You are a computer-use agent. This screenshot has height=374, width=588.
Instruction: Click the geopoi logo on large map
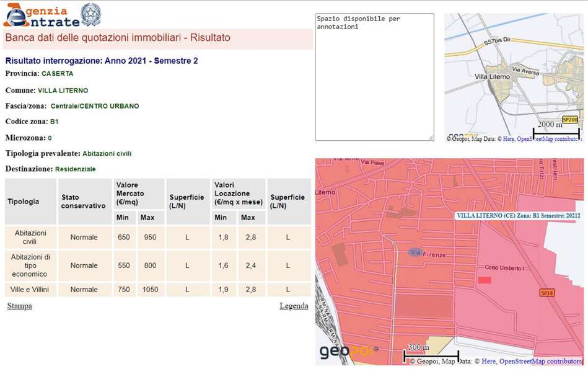tap(348, 352)
